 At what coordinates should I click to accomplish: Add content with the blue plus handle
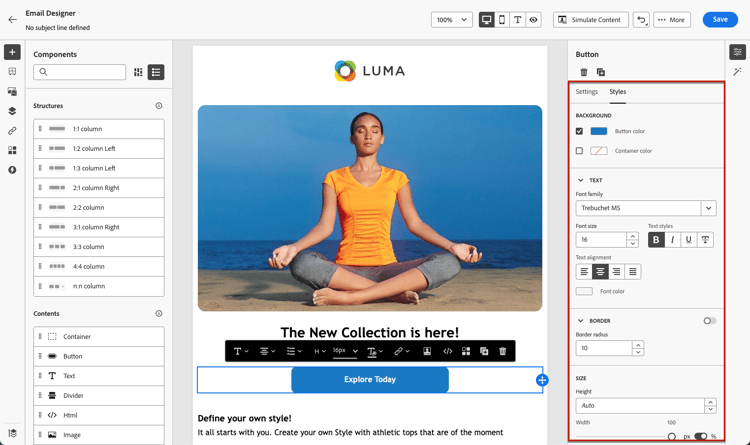pos(542,380)
